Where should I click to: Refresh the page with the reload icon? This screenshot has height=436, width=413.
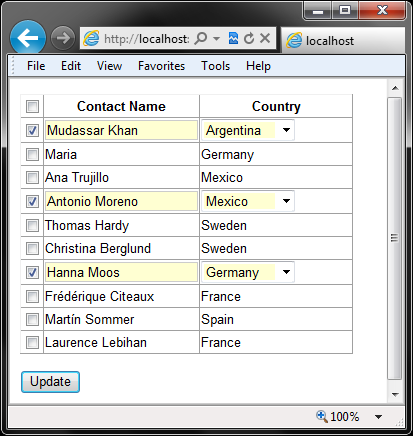tap(249, 38)
